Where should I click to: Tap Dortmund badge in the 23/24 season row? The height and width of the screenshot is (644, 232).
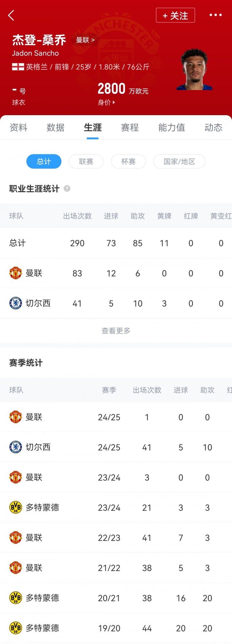[x=15, y=508]
